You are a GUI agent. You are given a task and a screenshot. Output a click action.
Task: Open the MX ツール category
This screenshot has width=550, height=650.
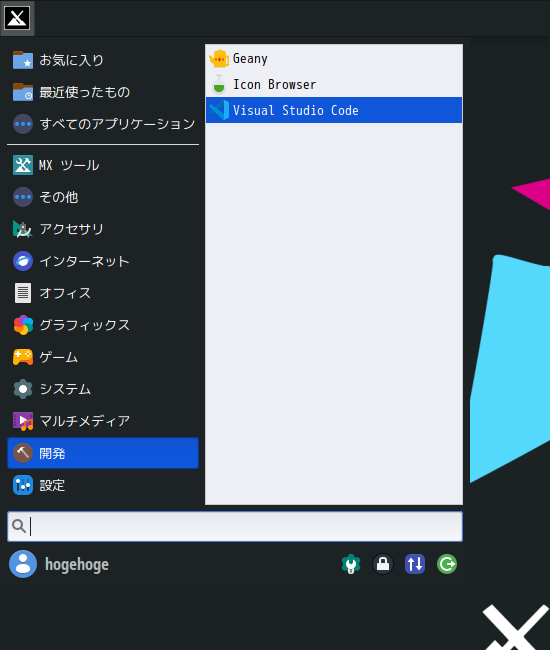(103, 165)
